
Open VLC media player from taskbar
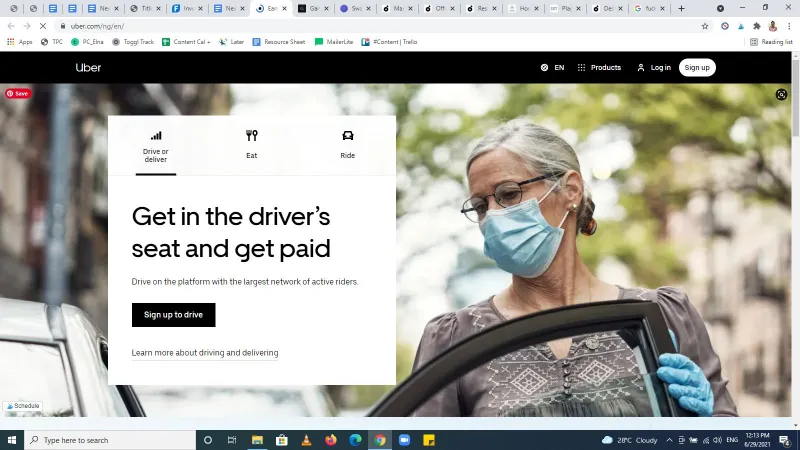[x=306, y=440]
